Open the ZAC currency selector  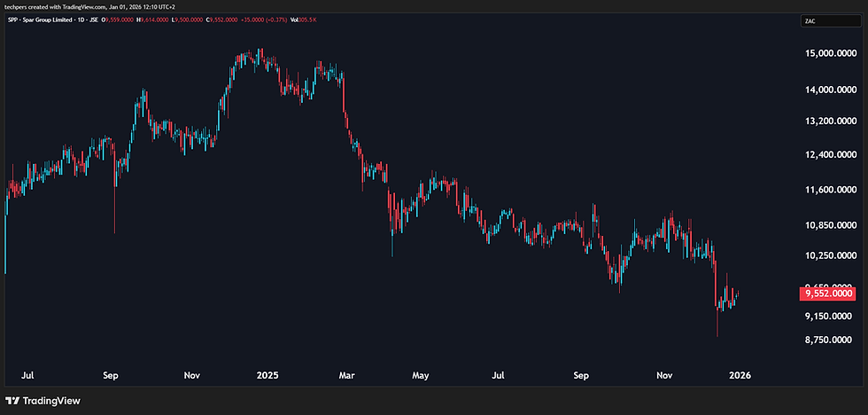click(x=811, y=20)
